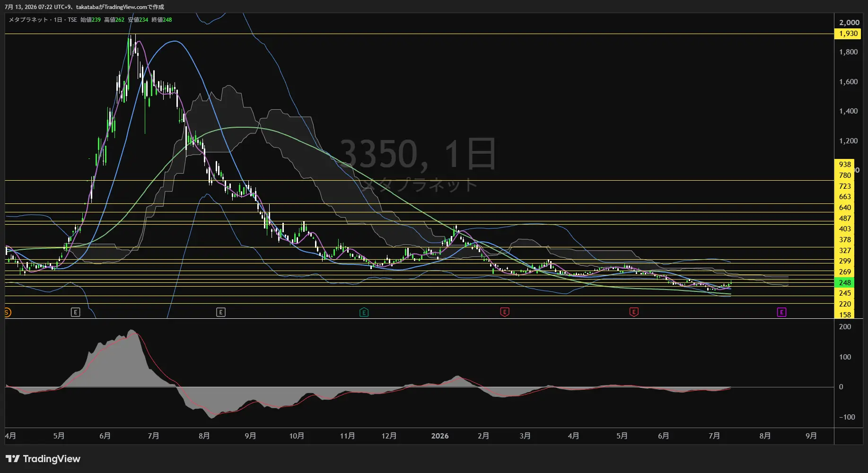The width and height of the screenshot is (868, 473).
Task: Click the green earnings E marker
Action: (x=364, y=312)
